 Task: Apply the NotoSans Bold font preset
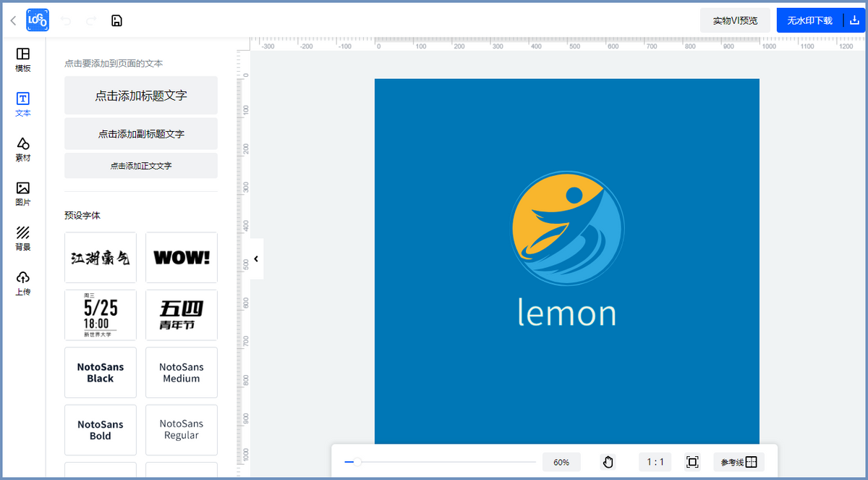coord(101,430)
